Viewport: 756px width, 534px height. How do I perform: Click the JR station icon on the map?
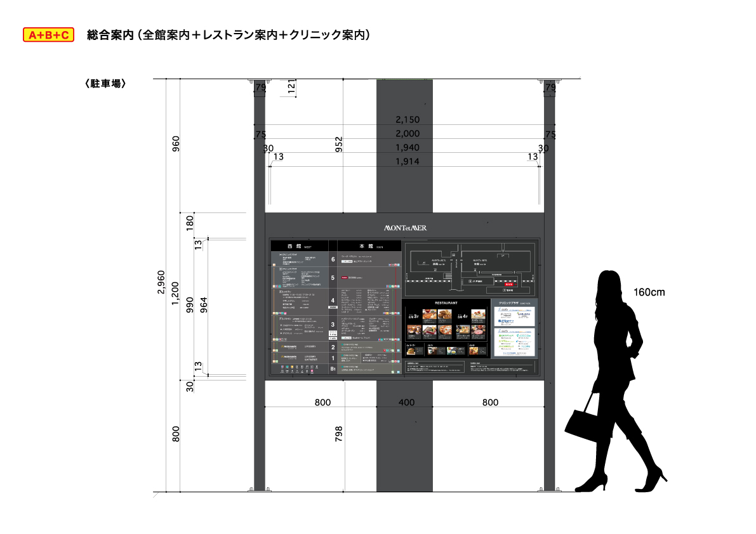pos(471,281)
